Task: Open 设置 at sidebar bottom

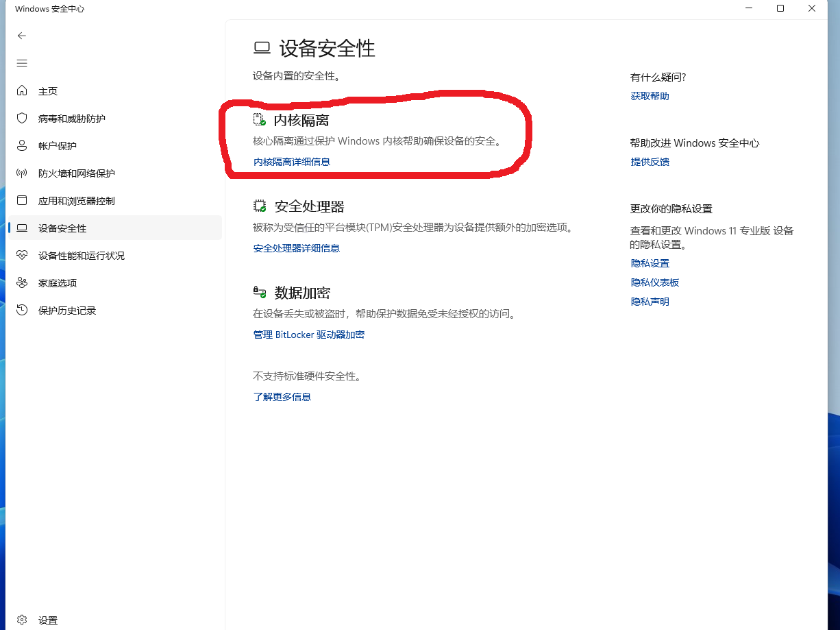Action: pyautogui.click(x=48, y=620)
